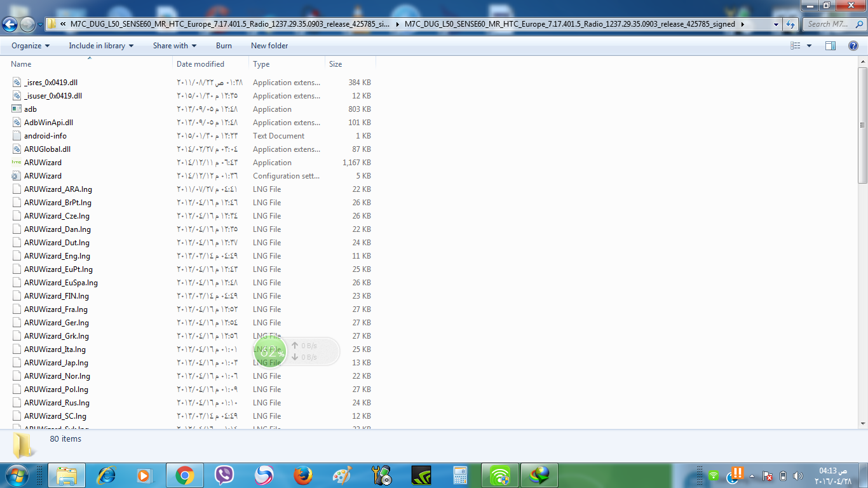Select ARUWizard_Grk.lng file

57,336
